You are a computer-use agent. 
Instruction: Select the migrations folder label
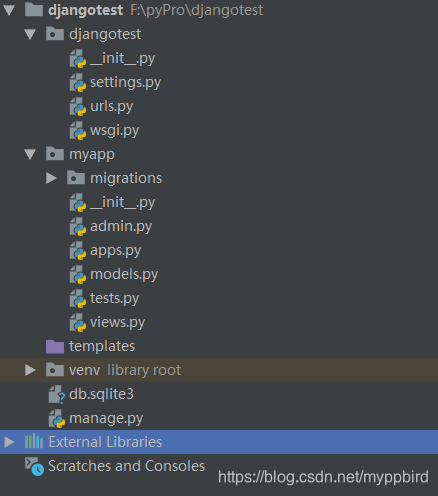(x=126, y=178)
